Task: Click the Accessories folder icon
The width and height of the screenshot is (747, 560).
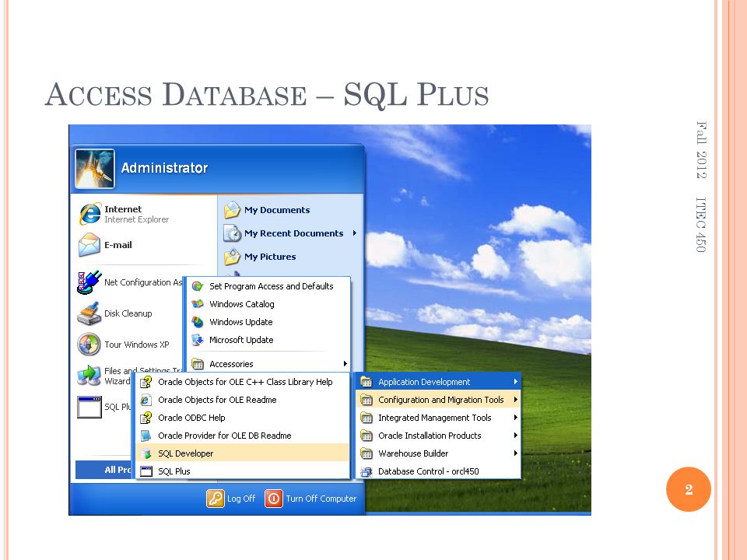Action: [197, 364]
